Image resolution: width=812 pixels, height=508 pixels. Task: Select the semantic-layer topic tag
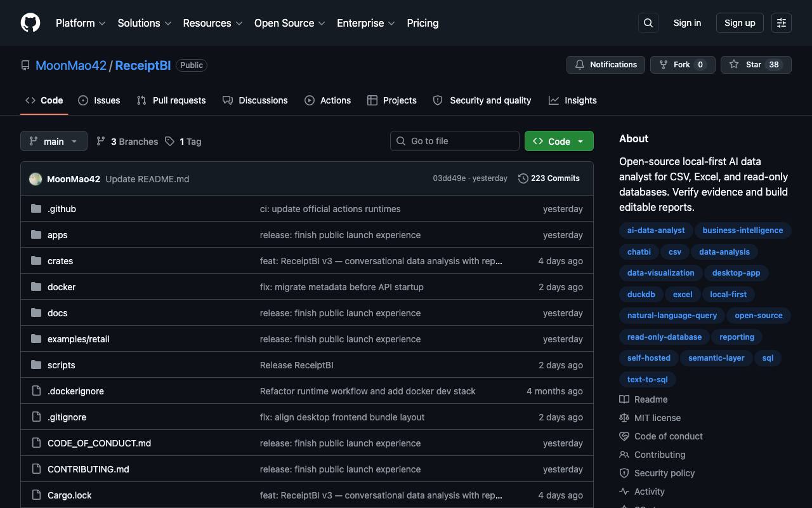pos(716,358)
